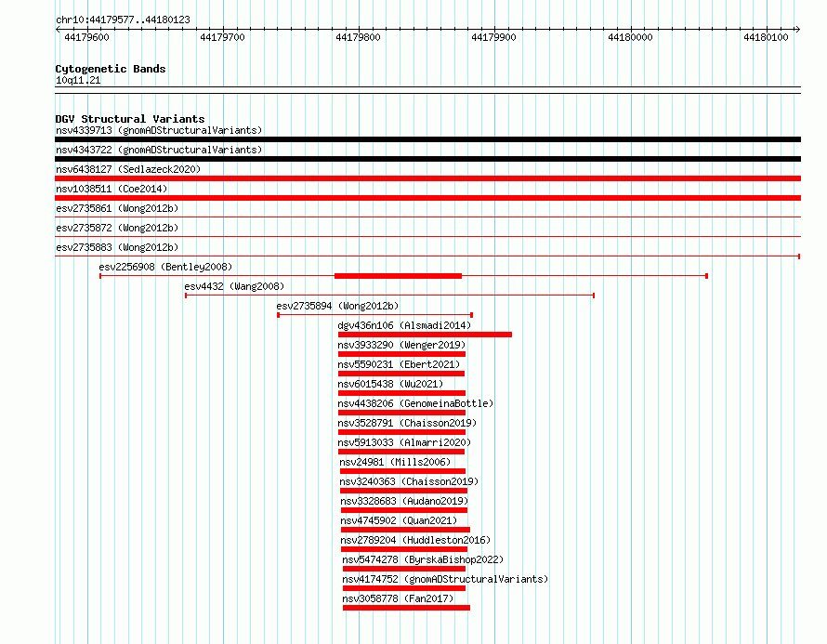
Task: Open the esv4432 (Wang2008) variant label
Action: click(234, 286)
